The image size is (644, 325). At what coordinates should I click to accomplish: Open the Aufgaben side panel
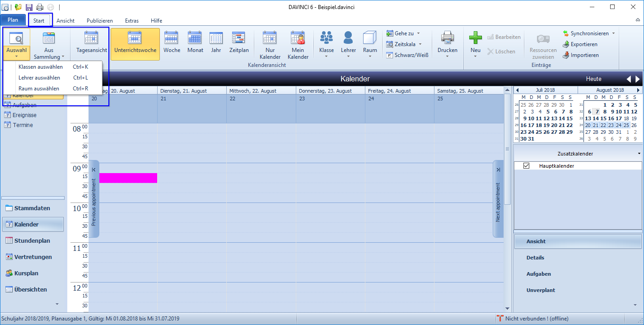(578, 274)
